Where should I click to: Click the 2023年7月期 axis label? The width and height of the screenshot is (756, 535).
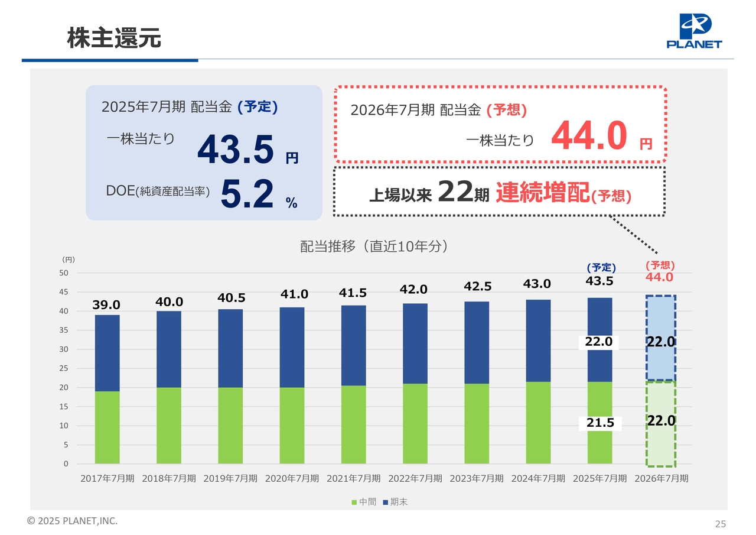pyautogui.click(x=477, y=479)
